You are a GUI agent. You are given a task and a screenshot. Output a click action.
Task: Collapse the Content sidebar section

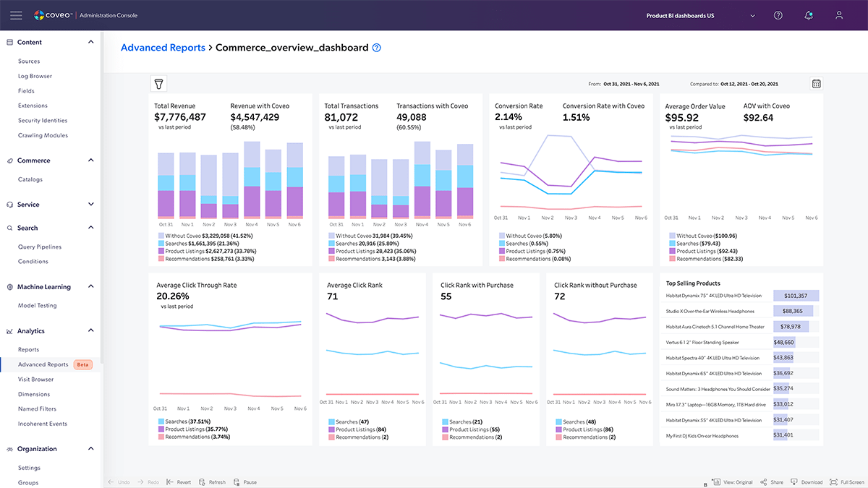pyautogui.click(x=90, y=42)
